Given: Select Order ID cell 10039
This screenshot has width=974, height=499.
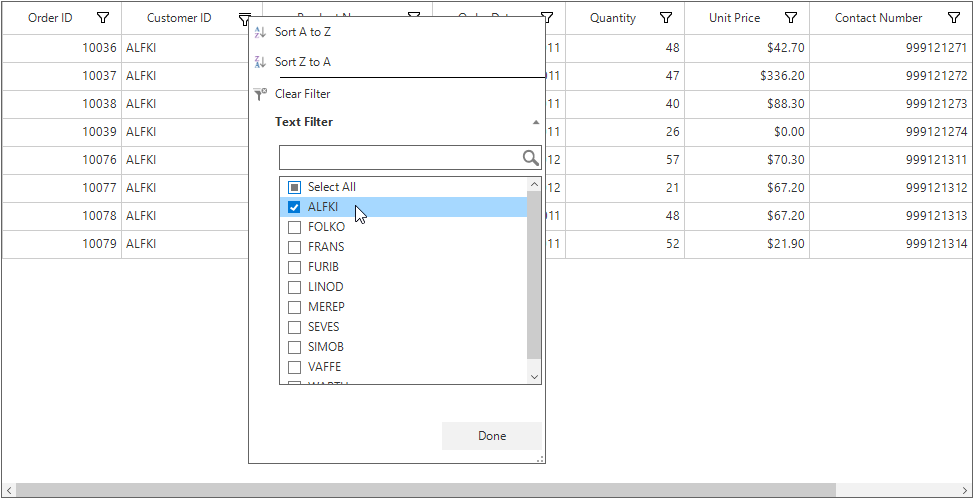Looking at the screenshot, I should pos(61,132).
